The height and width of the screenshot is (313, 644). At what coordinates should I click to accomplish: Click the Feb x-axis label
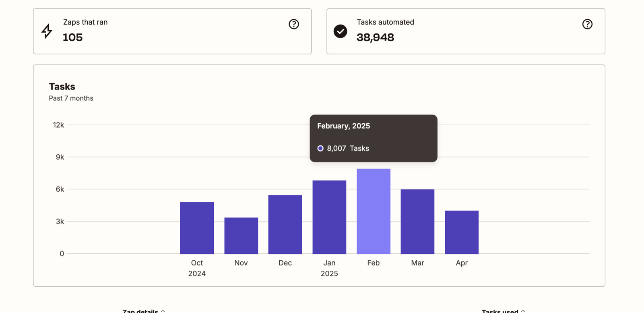(x=374, y=263)
